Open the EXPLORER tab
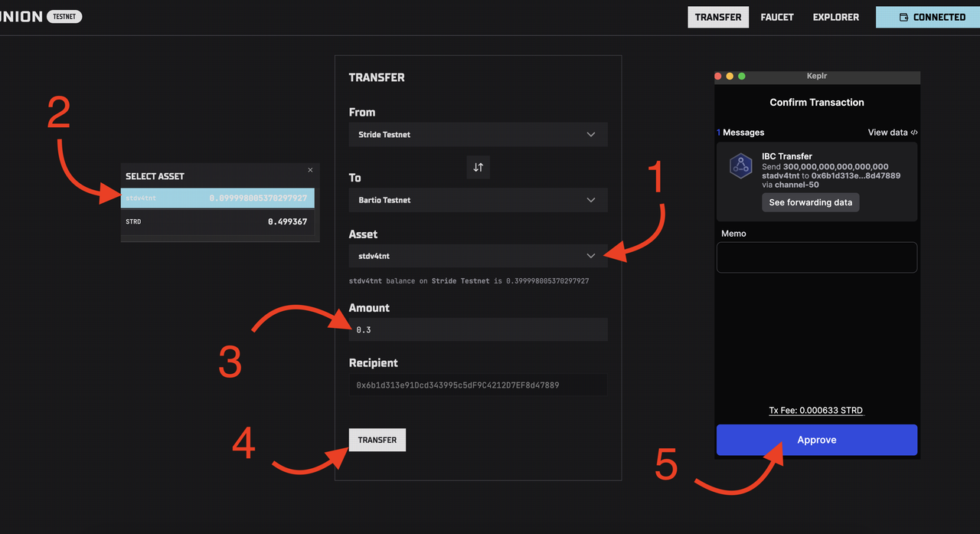Viewport: 980px width, 534px height. (836, 17)
